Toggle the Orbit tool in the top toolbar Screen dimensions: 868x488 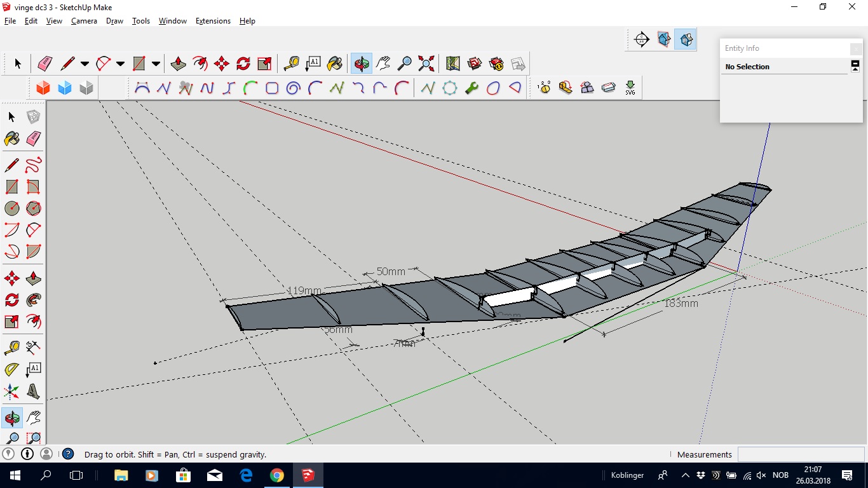(362, 64)
